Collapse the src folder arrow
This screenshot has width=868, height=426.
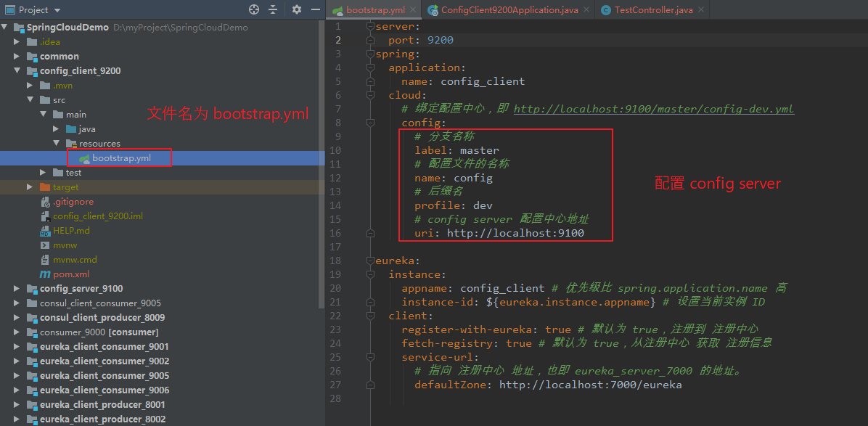coord(30,99)
